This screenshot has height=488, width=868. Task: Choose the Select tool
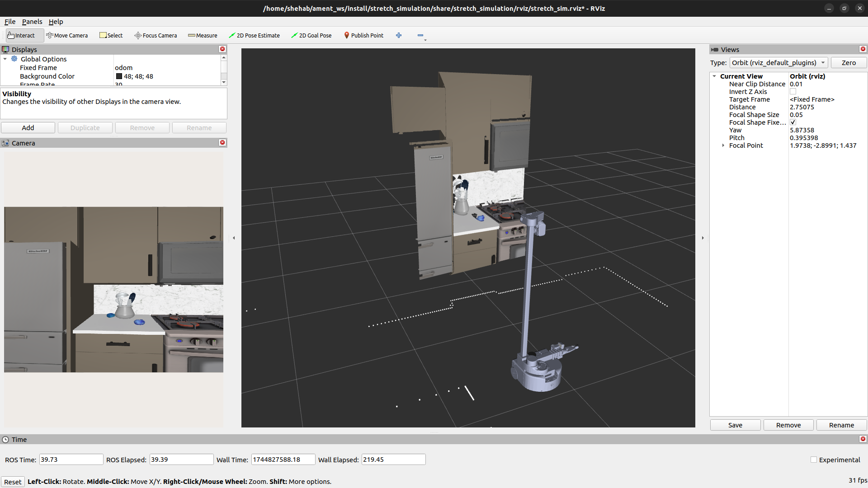[x=111, y=35]
